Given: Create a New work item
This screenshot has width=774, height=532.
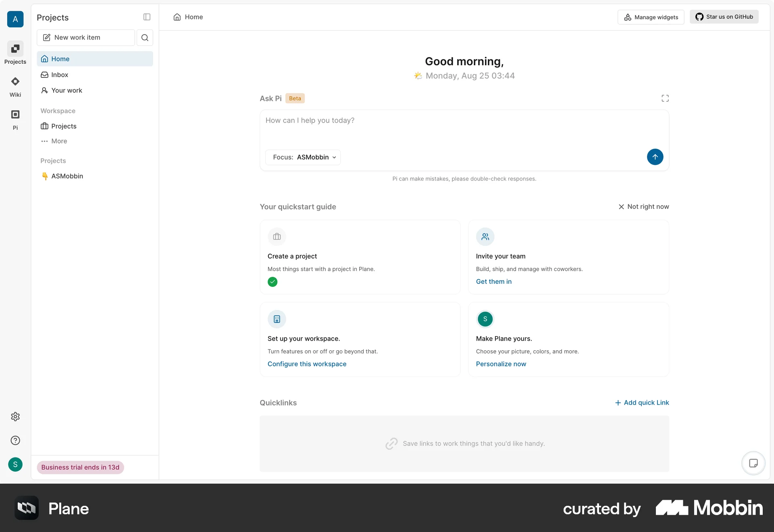Looking at the screenshot, I should (x=86, y=37).
